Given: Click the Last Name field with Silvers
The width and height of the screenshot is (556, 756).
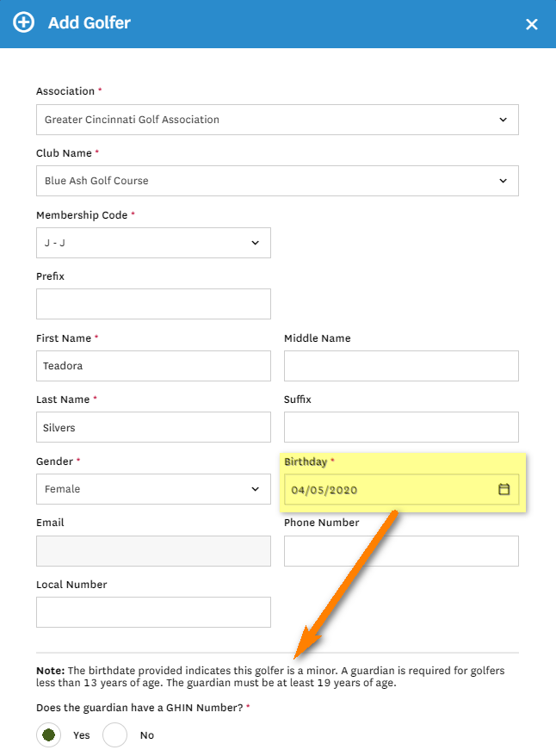Looking at the screenshot, I should [153, 427].
